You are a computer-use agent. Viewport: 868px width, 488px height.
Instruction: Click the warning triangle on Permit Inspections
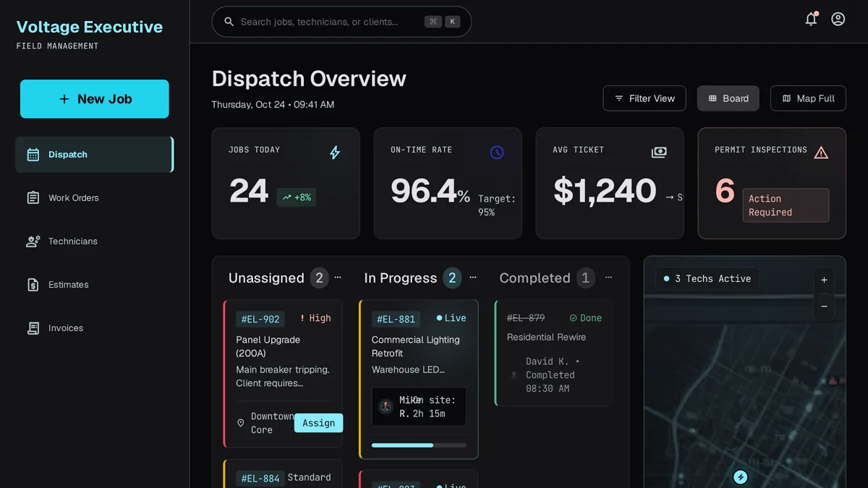coord(821,153)
